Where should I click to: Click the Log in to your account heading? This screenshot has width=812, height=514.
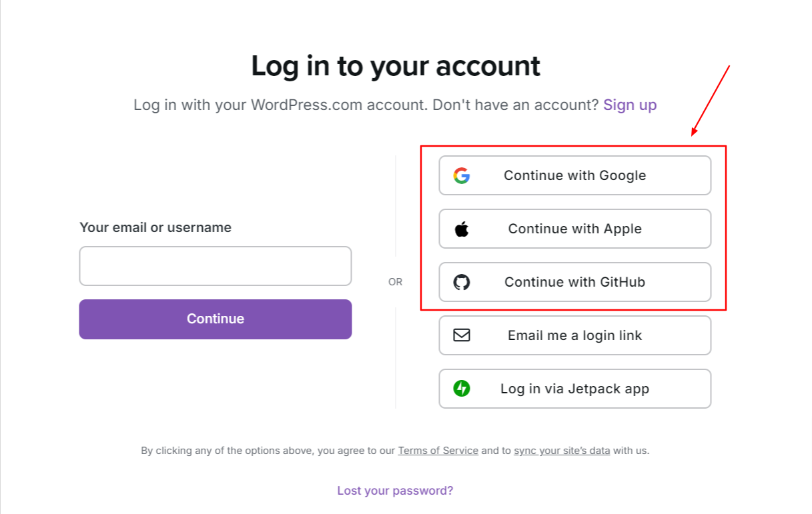[395, 65]
